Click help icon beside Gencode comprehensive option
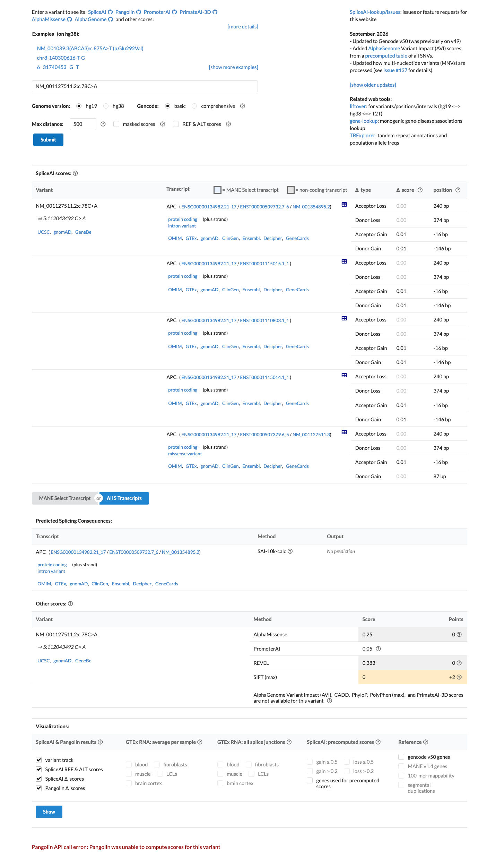The width and height of the screenshot is (504, 859). (x=243, y=106)
